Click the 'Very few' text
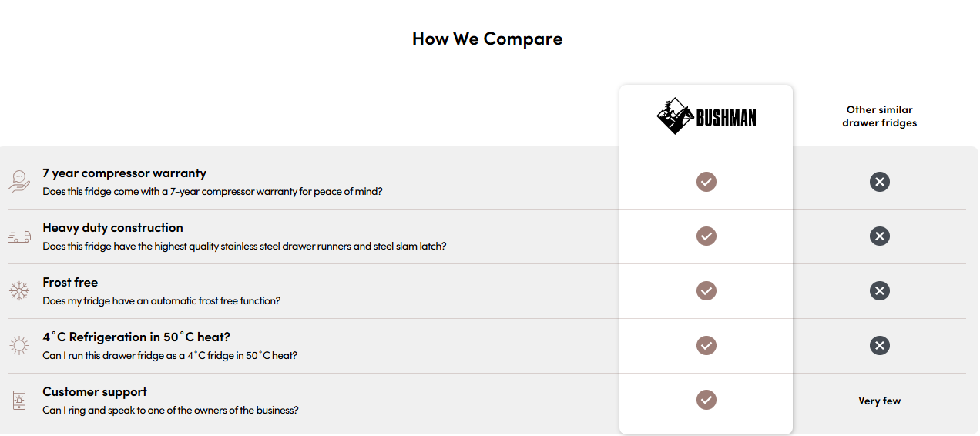The image size is (980, 436). [880, 401]
